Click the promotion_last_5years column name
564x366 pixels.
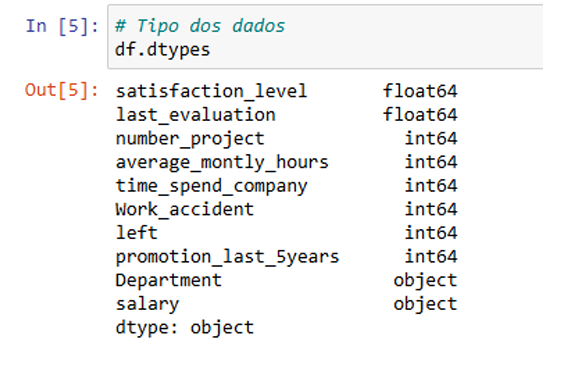(227, 257)
